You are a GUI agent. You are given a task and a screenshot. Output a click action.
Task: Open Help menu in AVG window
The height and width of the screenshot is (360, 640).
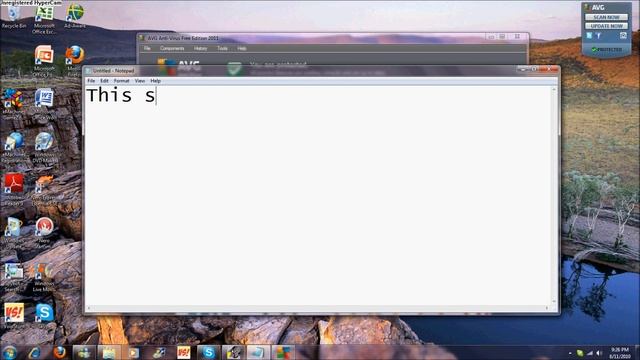[x=242, y=48]
